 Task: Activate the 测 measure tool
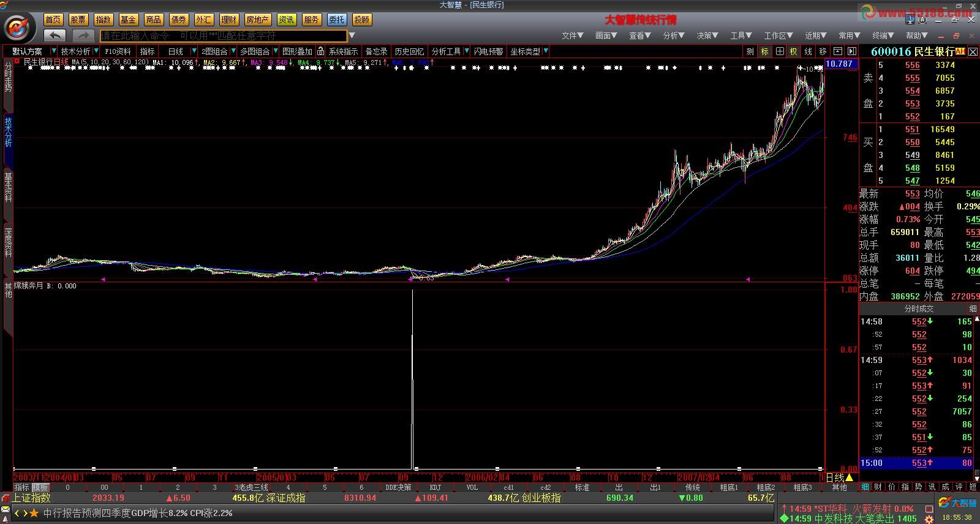(x=750, y=51)
